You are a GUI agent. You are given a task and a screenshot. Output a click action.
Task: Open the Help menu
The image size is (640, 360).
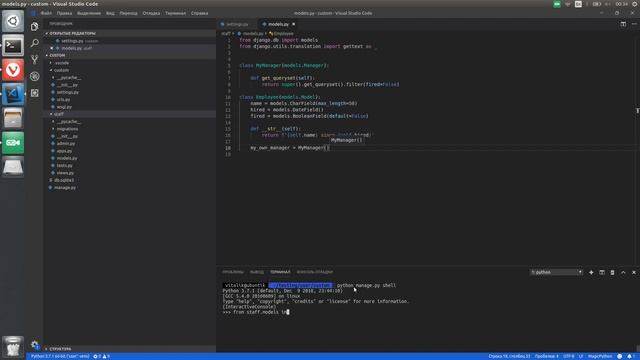199,13
